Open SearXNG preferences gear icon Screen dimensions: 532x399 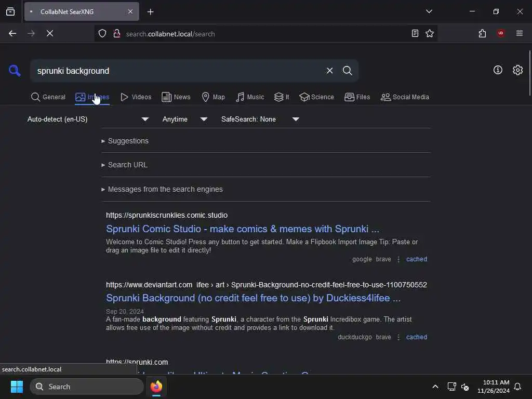517,70
